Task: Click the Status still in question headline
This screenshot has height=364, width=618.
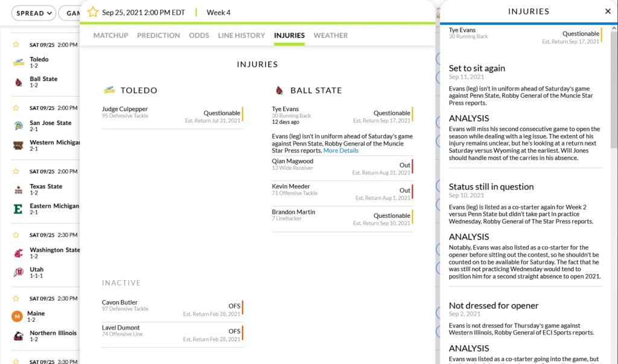Action: point(491,187)
